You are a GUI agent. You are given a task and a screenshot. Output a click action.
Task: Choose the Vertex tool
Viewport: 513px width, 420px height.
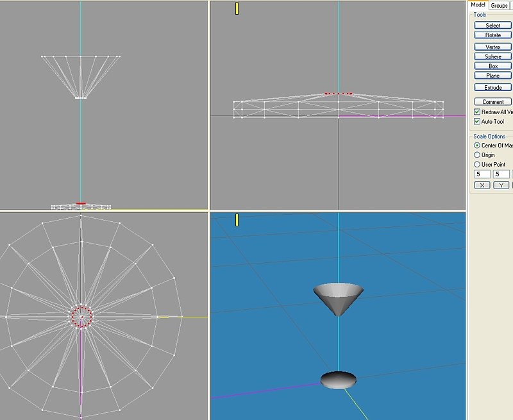pos(492,47)
